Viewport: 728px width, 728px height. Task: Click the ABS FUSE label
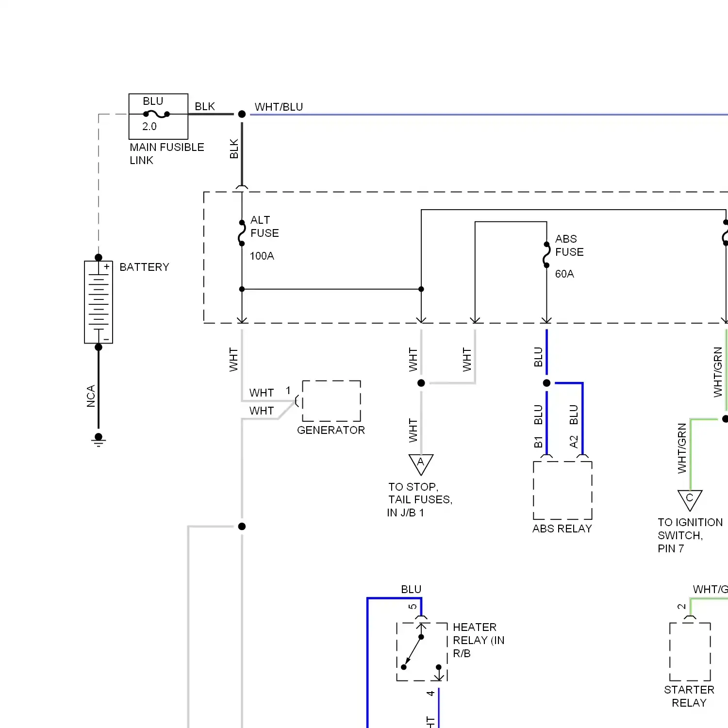click(569, 246)
